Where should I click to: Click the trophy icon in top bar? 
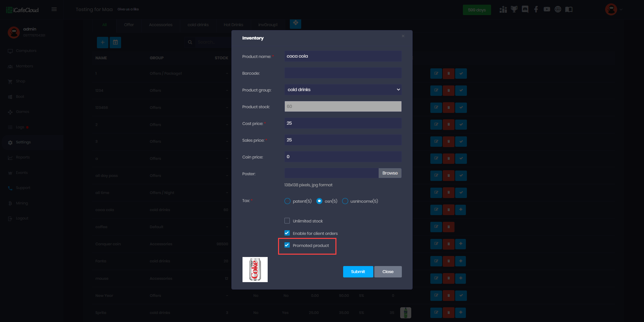514,9
